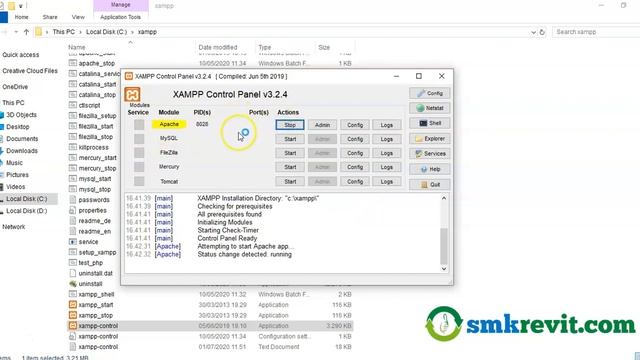The height and width of the screenshot is (360, 640).
Task: Select Quick access in navigation pane
Action: pos(21,55)
